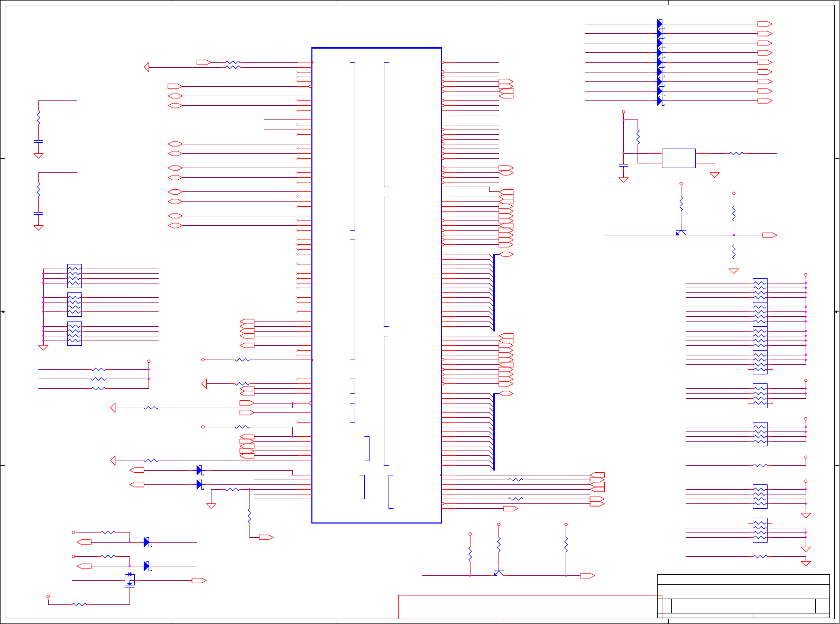Click the title block frame
Image resolution: width=840 pixels, height=624 pixels.
point(743,596)
